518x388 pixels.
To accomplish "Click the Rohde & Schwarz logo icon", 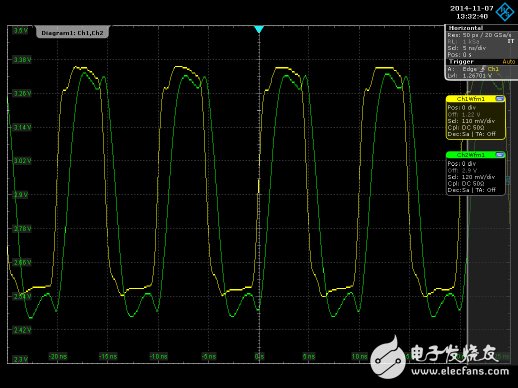I will coord(505,12).
